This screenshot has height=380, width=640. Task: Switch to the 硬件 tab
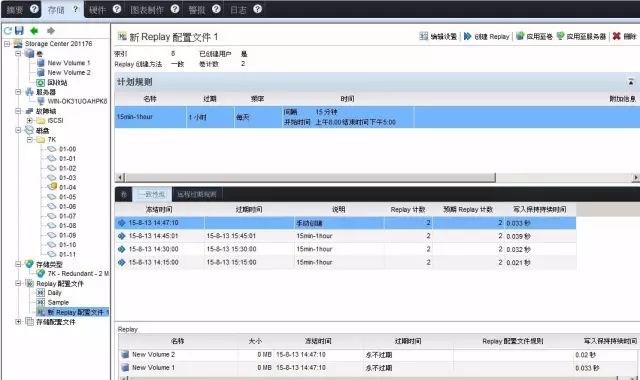pyautogui.click(x=97, y=10)
